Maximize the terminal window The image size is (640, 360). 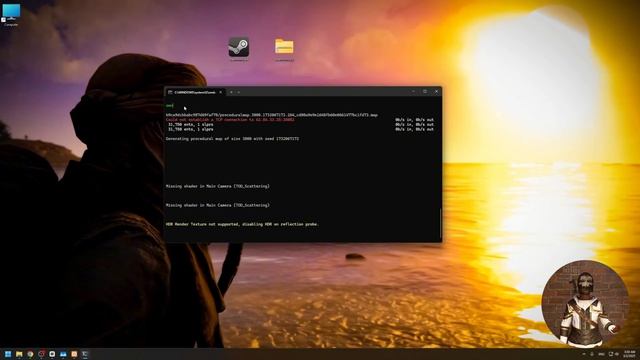click(x=425, y=92)
